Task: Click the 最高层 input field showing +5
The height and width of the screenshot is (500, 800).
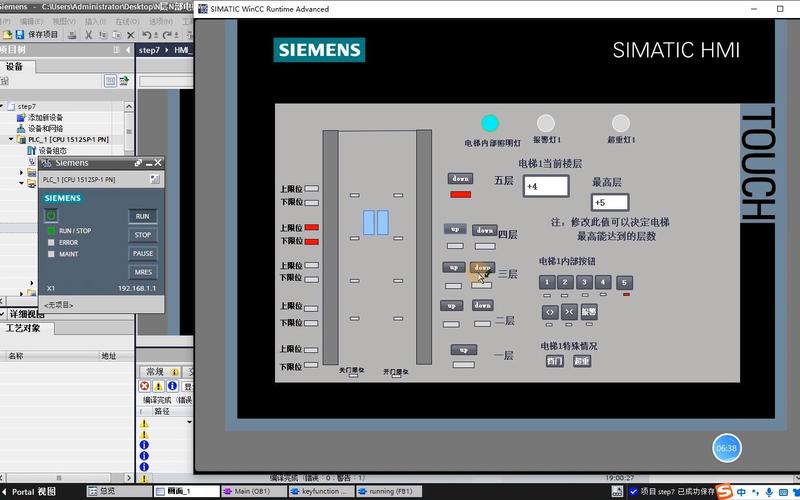Action: [609, 202]
